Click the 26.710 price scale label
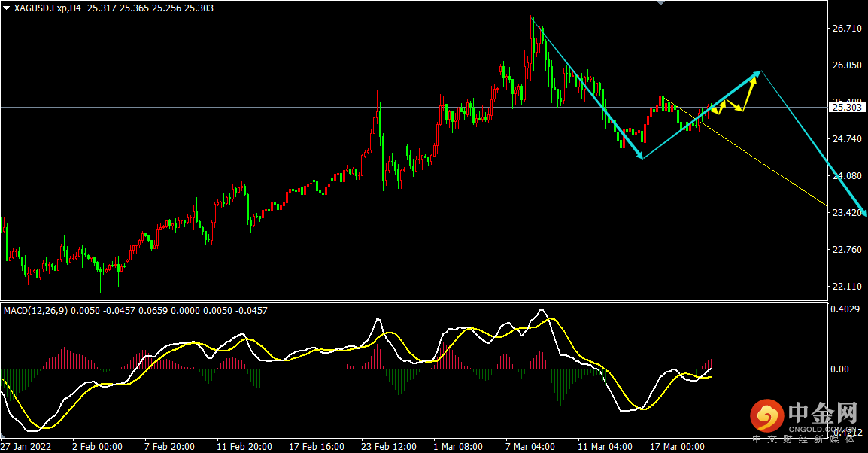The width and height of the screenshot is (868, 453). pos(847,29)
